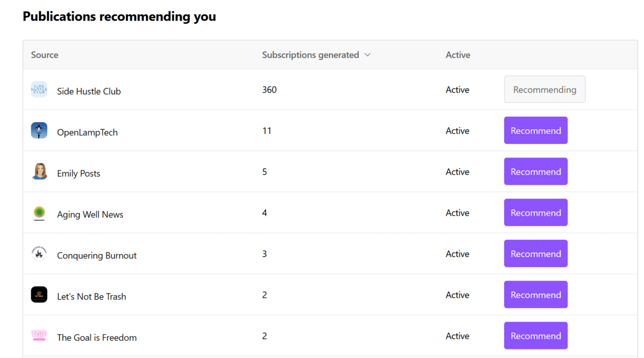Recommend the OpenLampTech publication
The image size is (644, 358).
(x=535, y=131)
